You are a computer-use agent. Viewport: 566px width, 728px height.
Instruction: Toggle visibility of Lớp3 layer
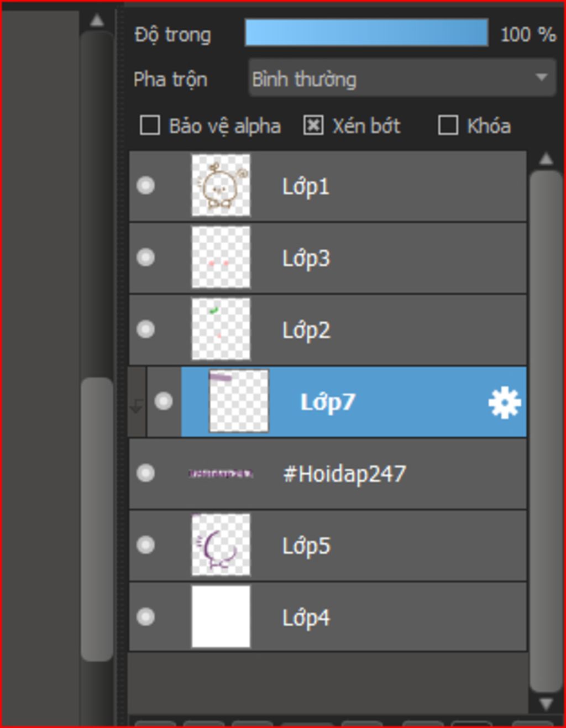[145, 257]
